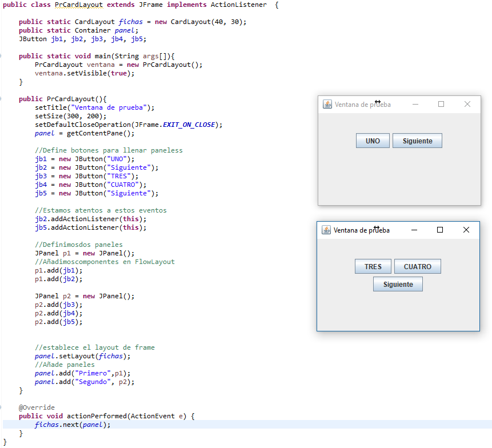492x448 pixels.
Task: Close the window containing the UNO button
Action: (467, 105)
